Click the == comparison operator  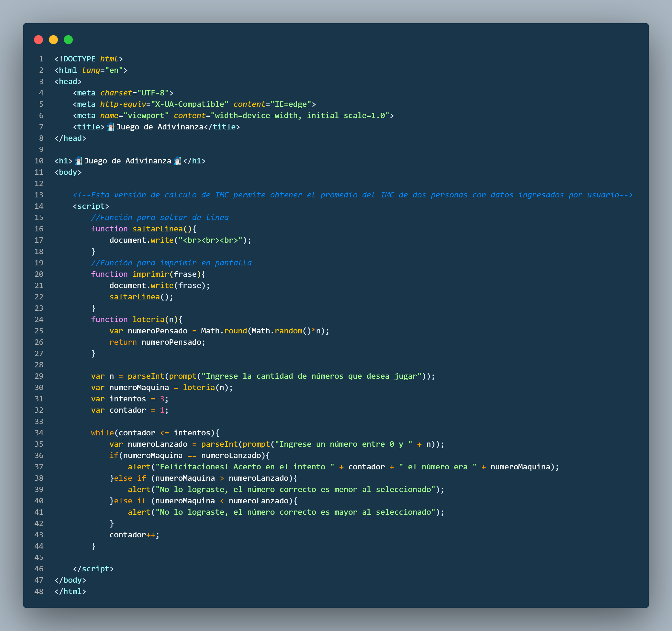(192, 455)
